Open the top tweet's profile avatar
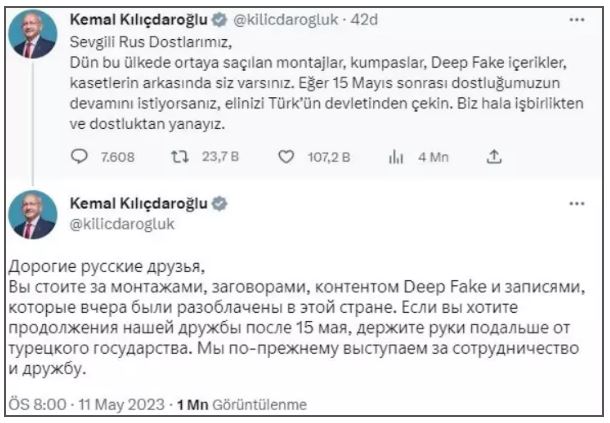The height and width of the screenshot is (423, 610). (33, 34)
